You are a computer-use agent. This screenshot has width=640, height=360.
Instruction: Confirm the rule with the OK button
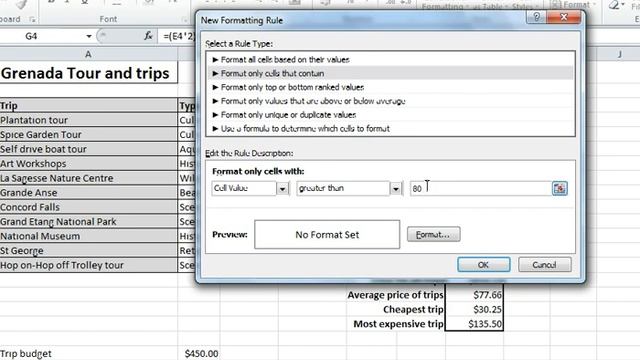[484, 264]
